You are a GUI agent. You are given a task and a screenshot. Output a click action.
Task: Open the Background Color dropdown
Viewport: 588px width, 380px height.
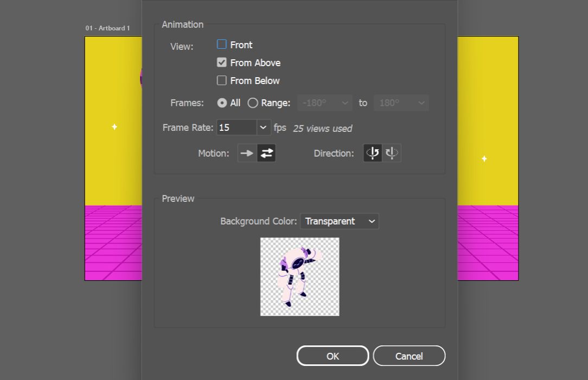pyautogui.click(x=371, y=221)
